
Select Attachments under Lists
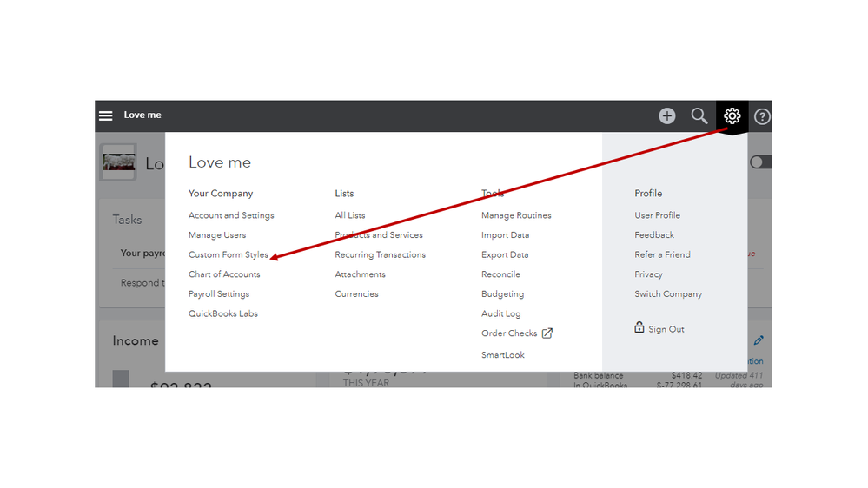click(x=360, y=274)
